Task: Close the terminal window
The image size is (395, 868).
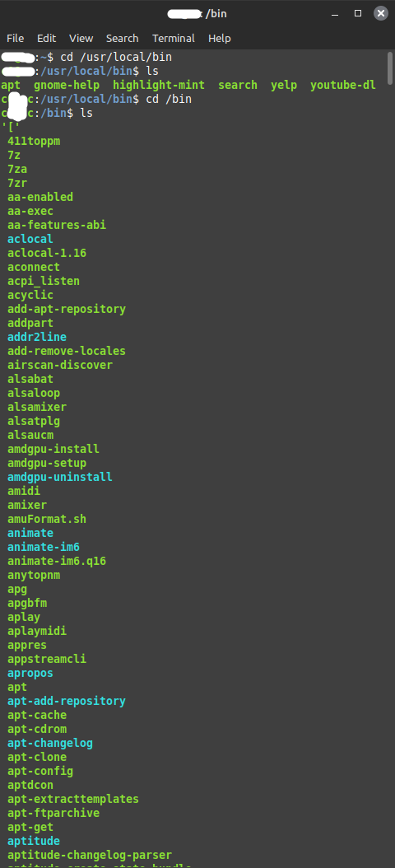Action: 381,13
